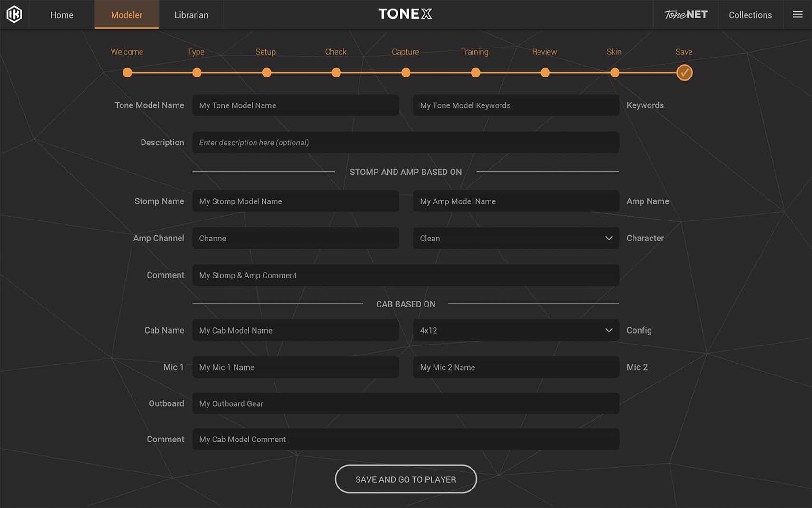
Task: Click the Stomp Name input field
Action: pyautogui.click(x=295, y=201)
